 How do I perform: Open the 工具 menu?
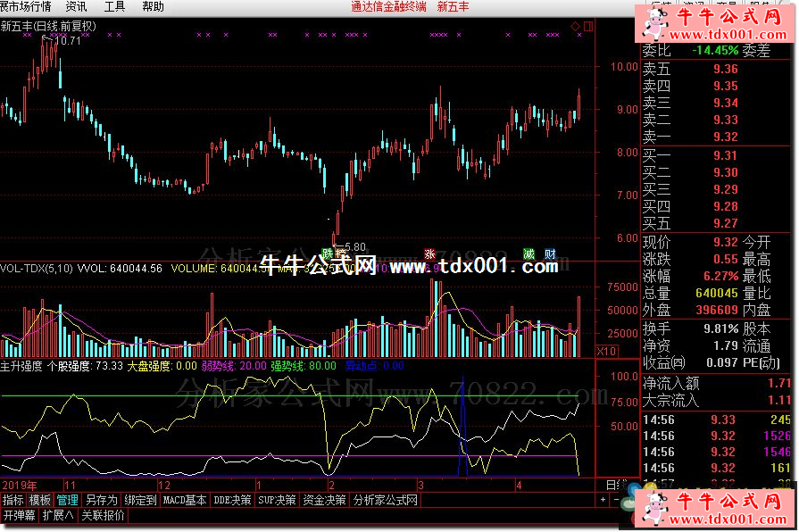pyautogui.click(x=114, y=6)
